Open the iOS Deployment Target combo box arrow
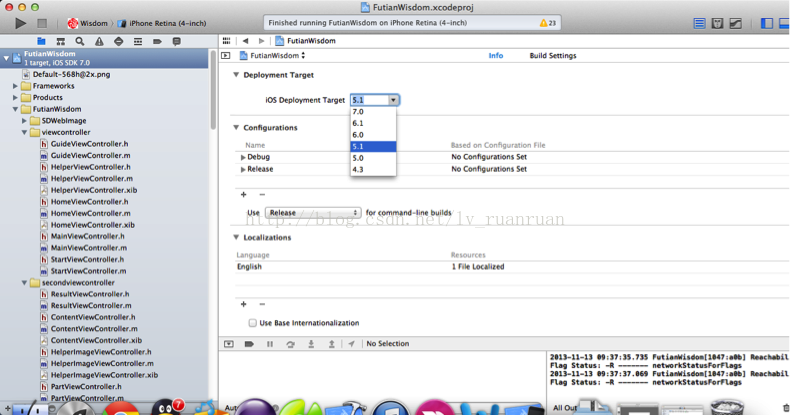Image resolution: width=790 pixels, height=416 pixels. 393,100
